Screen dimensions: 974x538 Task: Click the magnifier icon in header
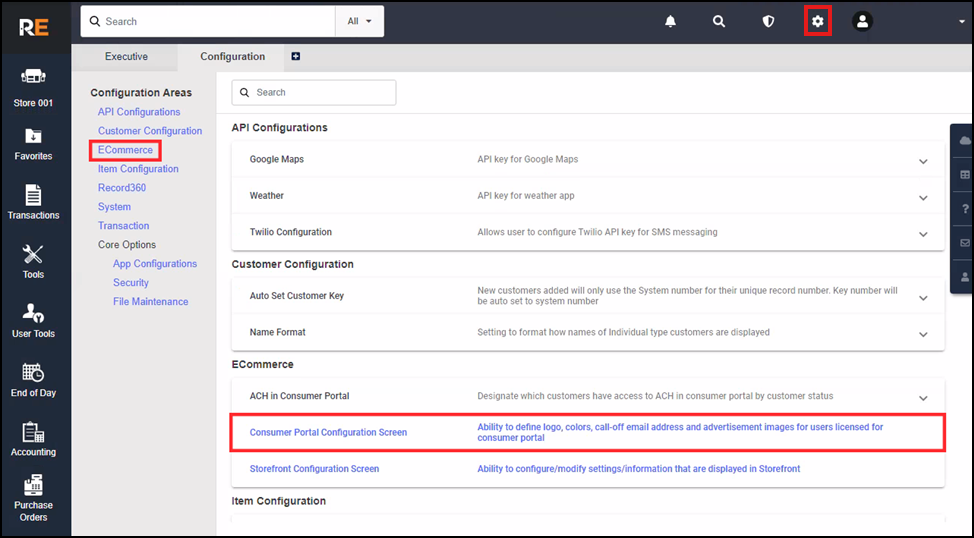click(718, 21)
